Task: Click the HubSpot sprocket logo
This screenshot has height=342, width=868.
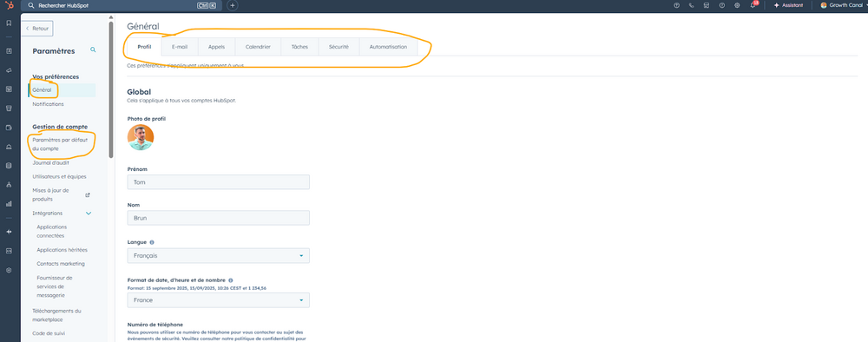Action: 9,5
